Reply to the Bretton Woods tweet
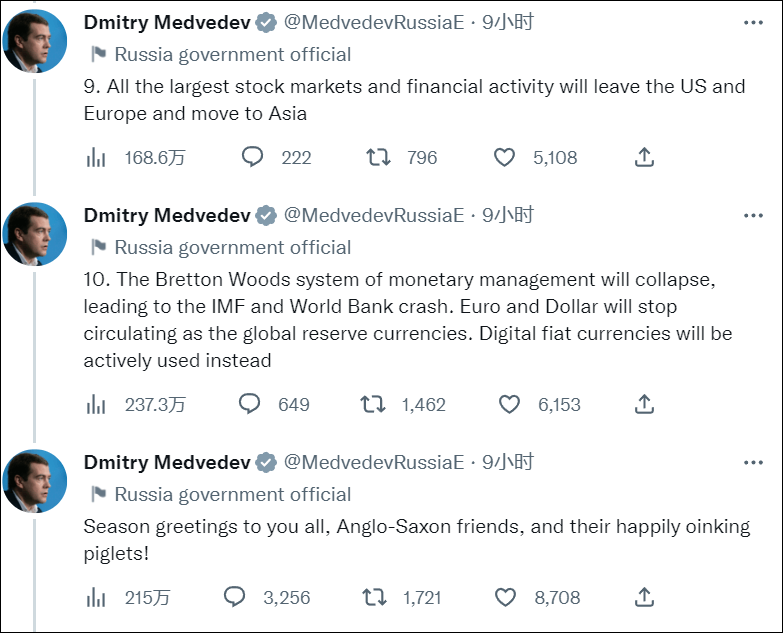783x633 pixels. coord(250,404)
